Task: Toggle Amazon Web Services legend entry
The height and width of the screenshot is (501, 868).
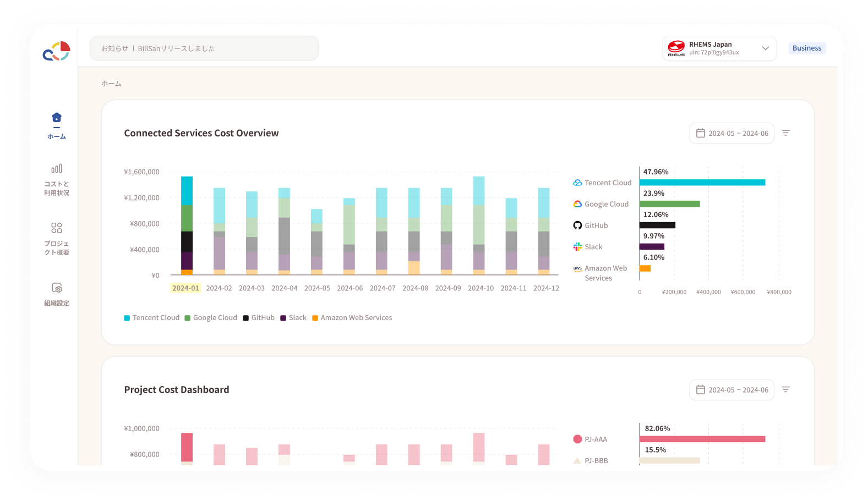Action: coord(352,318)
